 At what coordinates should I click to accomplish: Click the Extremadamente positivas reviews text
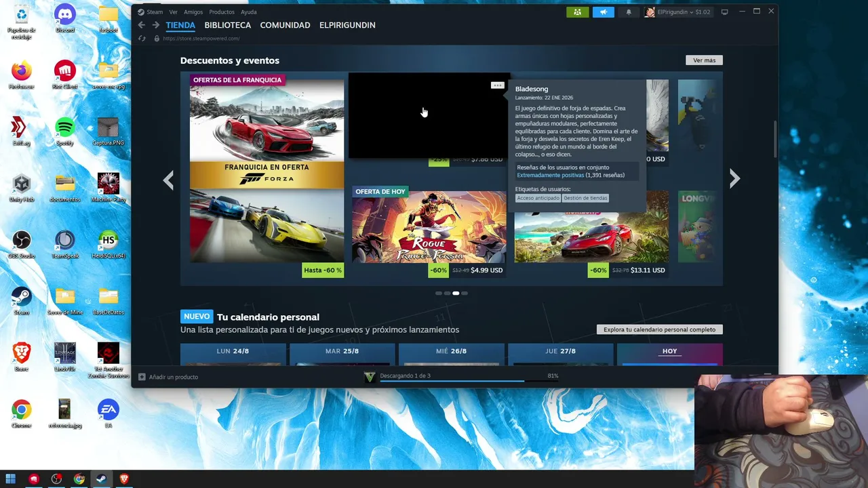550,176
